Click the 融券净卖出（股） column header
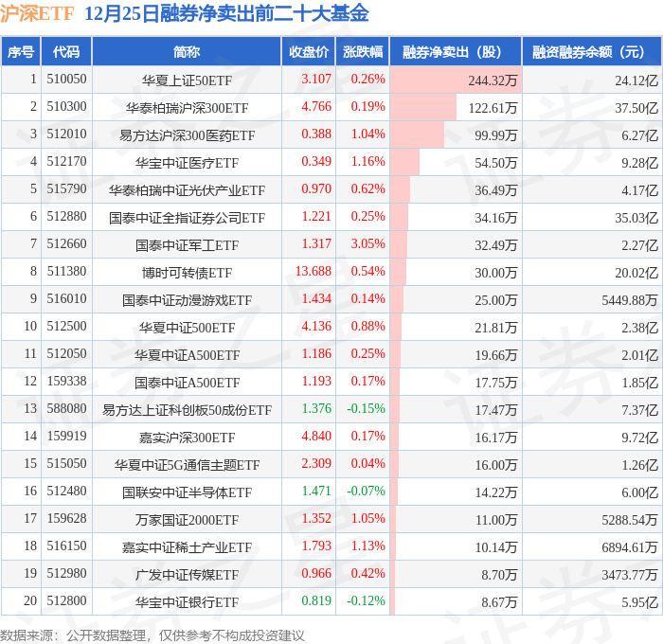Viewport: 663px width, 644px height. pyautogui.click(x=456, y=51)
